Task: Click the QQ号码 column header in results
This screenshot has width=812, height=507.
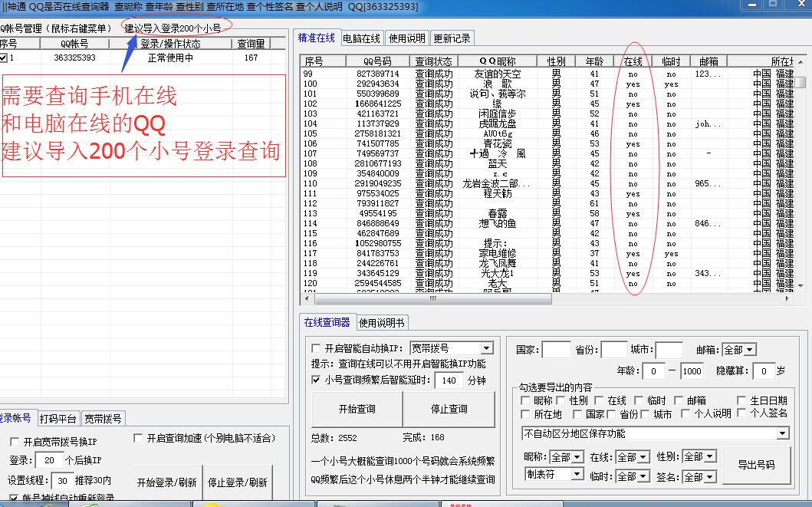Action: point(376,61)
